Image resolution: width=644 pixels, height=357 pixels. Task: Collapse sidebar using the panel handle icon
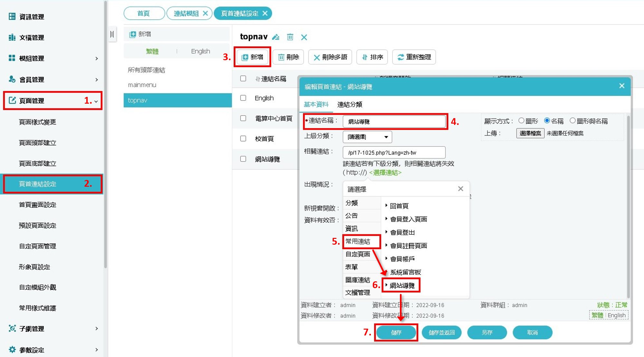pos(112,34)
